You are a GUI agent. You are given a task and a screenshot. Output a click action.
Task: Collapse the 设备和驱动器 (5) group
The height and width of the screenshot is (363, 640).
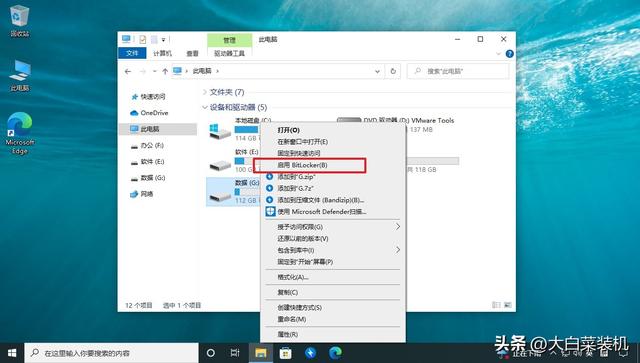205,107
